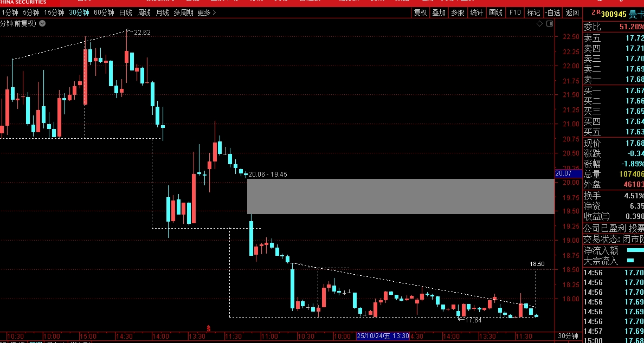Select the 买三 bid price row
The height and width of the screenshot is (343, 644).
point(614,111)
